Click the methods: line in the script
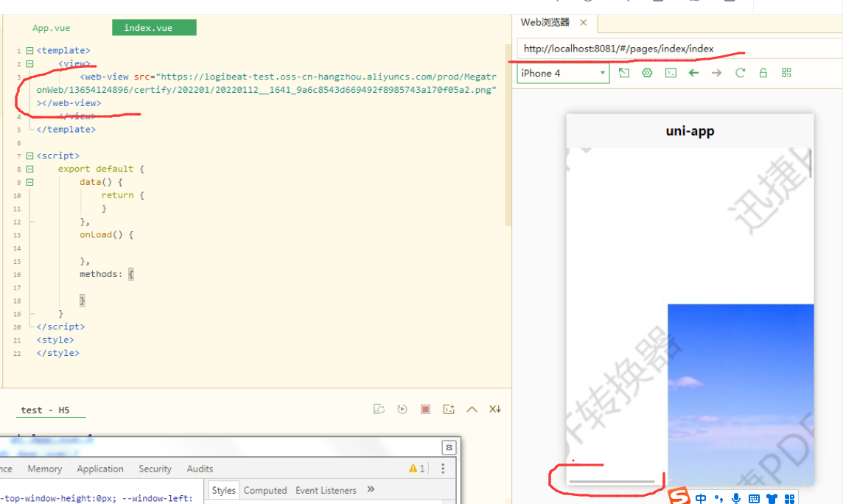 pos(106,275)
